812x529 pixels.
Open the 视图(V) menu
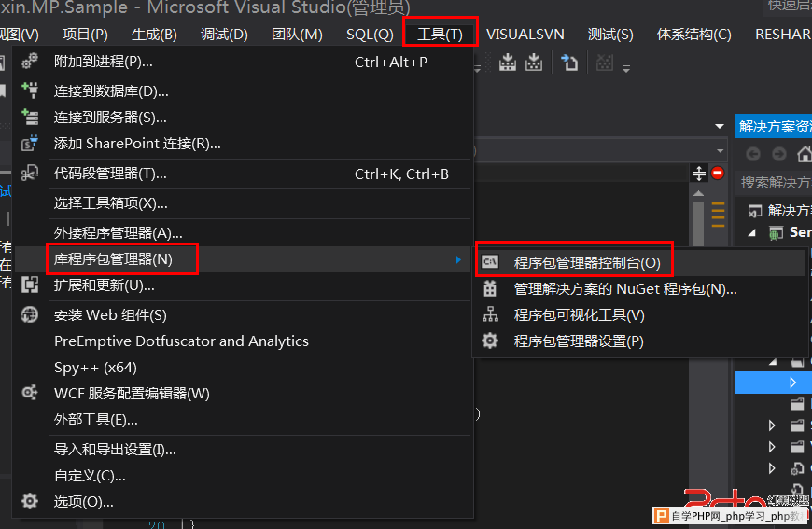click(x=20, y=35)
